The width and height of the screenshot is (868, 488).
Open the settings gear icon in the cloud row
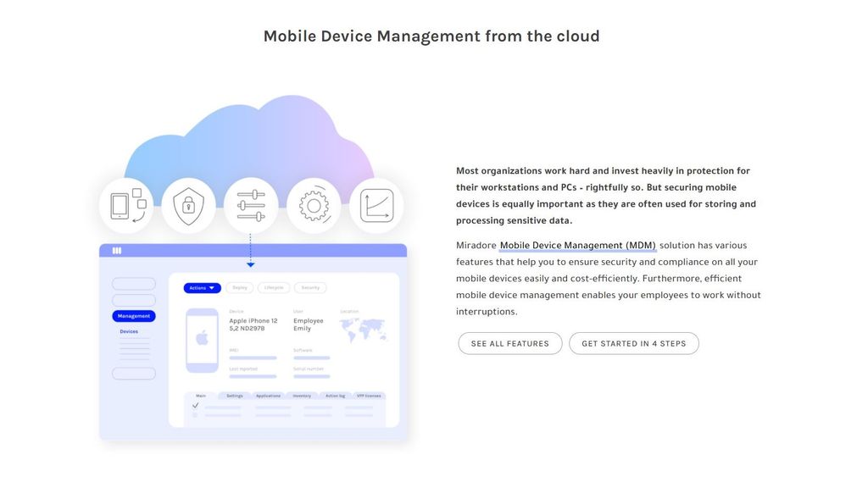[x=314, y=204]
